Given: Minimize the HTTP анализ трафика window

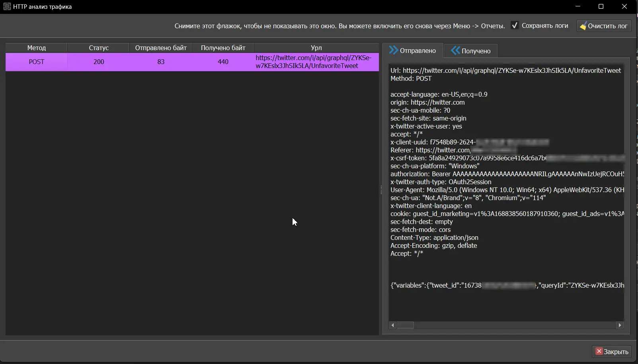Looking at the screenshot, I should (578, 6).
